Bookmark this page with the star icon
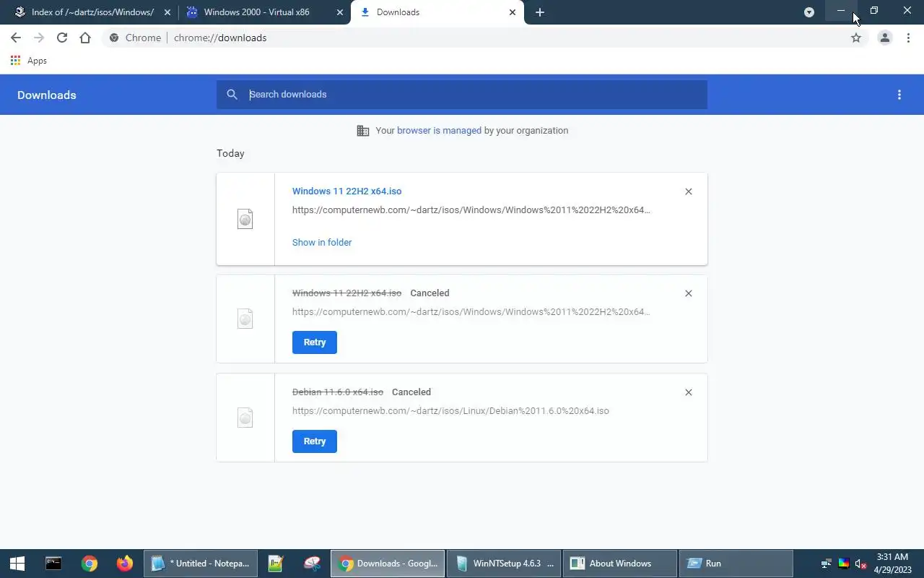The image size is (924, 578). point(856,38)
